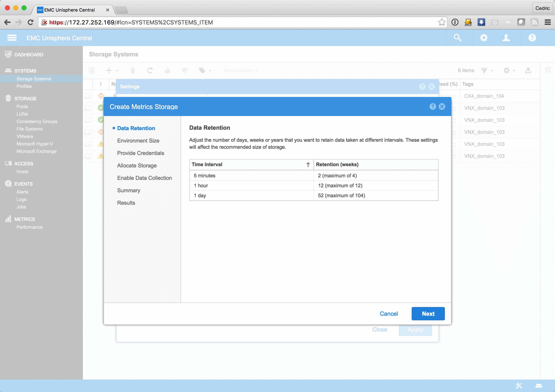The image size is (555, 392).
Task: Collapse the right panel with double chevron
Action: 547,70
